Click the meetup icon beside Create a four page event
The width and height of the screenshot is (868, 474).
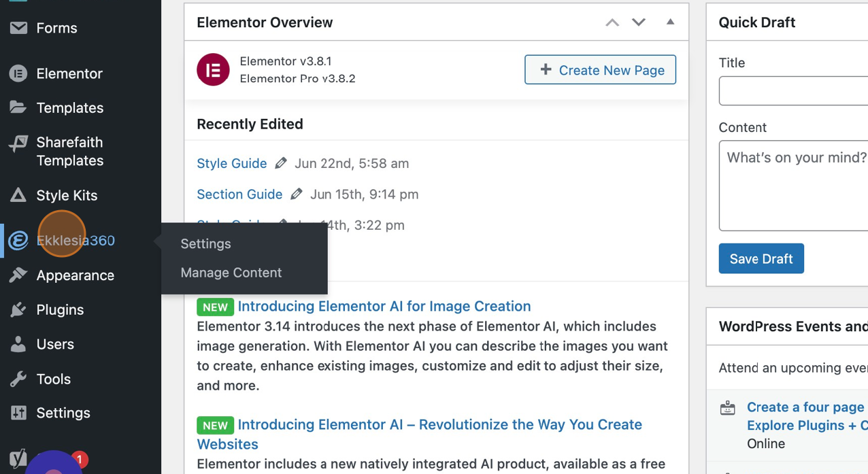(x=728, y=408)
